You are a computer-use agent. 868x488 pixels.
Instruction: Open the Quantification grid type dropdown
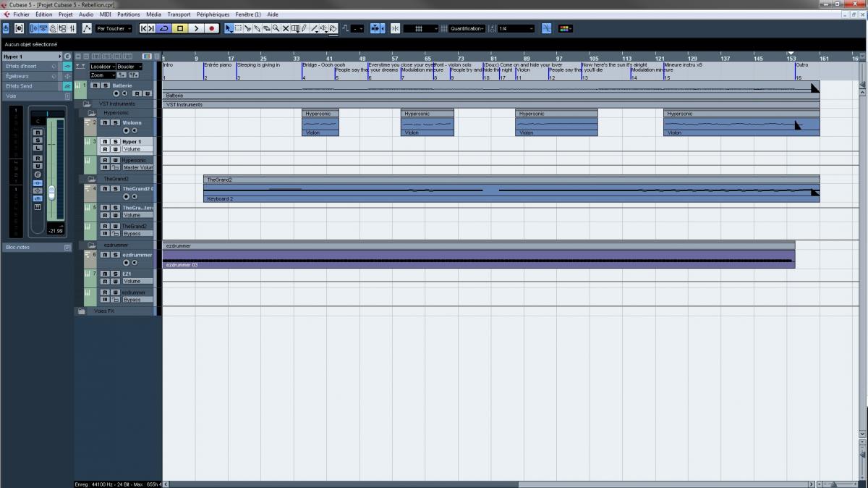coord(467,28)
